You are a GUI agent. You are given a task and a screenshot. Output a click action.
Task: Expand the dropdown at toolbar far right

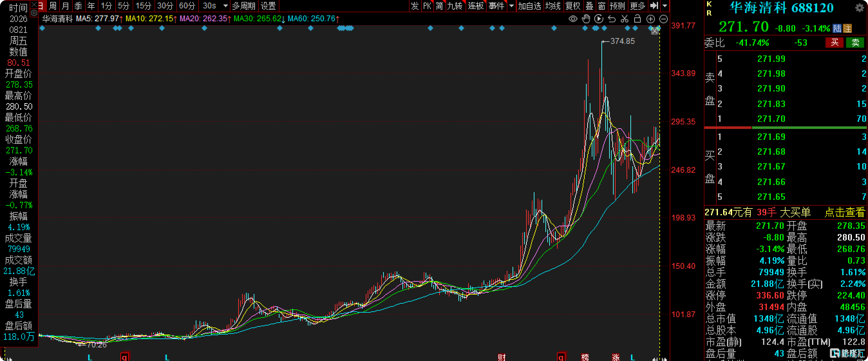coord(665,6)
